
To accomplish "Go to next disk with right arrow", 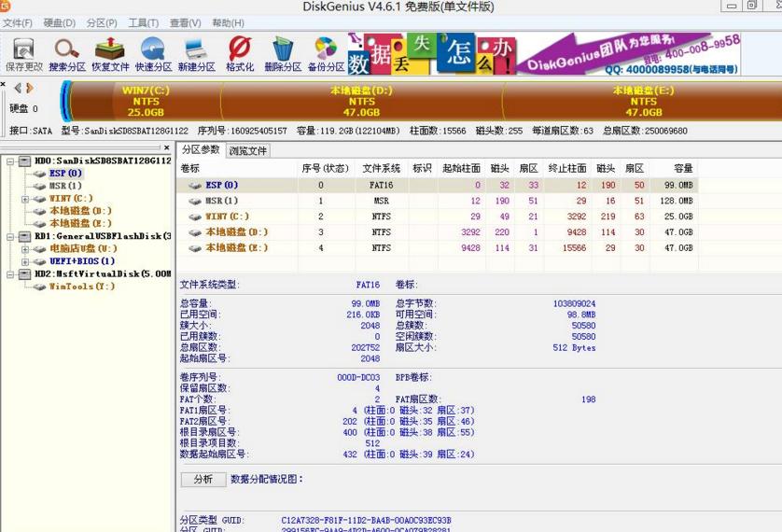I will point(30,89).
